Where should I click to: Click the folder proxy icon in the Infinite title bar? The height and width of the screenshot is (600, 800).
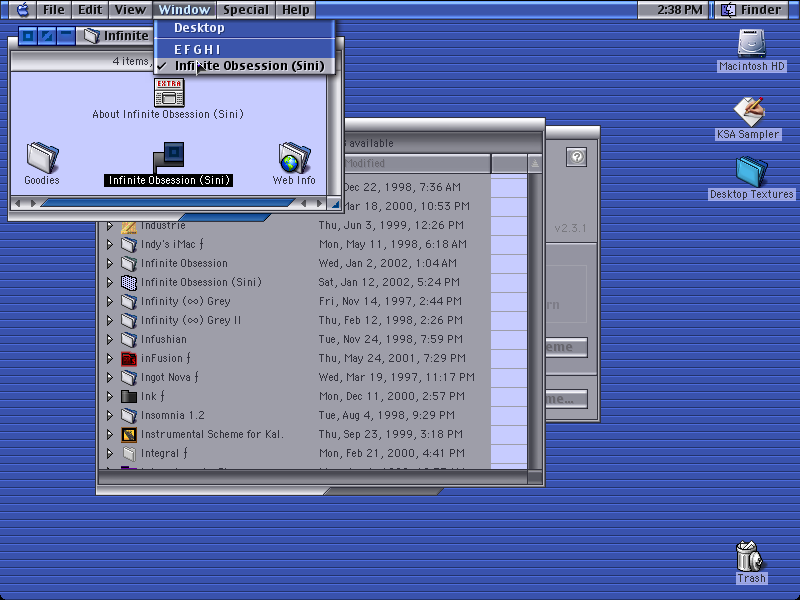[x=92, y=36]
